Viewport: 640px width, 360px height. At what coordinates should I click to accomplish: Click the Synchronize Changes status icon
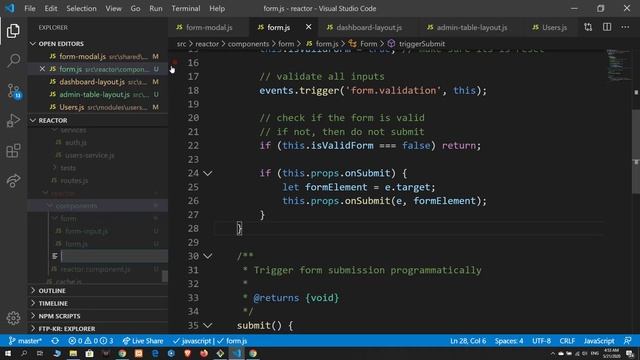[55, 341]
